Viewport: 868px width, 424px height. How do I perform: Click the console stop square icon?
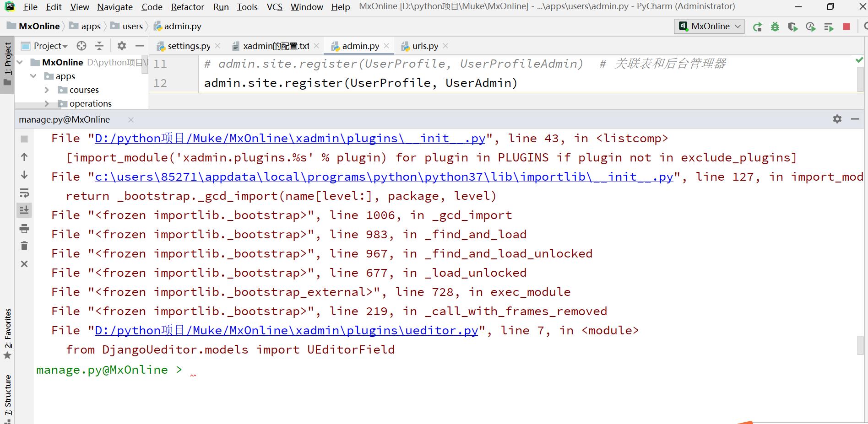click(24, 139)
